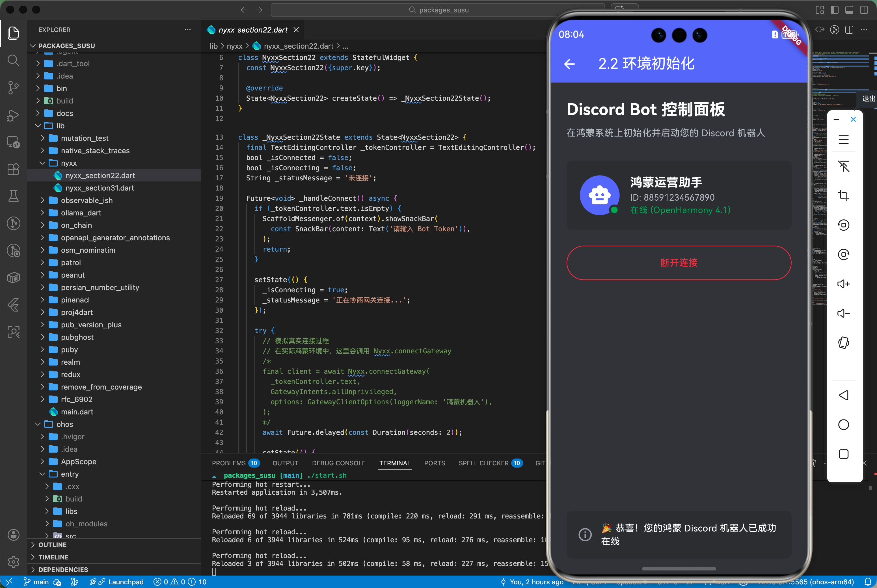
Task: Go forward with the navigation arrow
Action: point(259,10)
